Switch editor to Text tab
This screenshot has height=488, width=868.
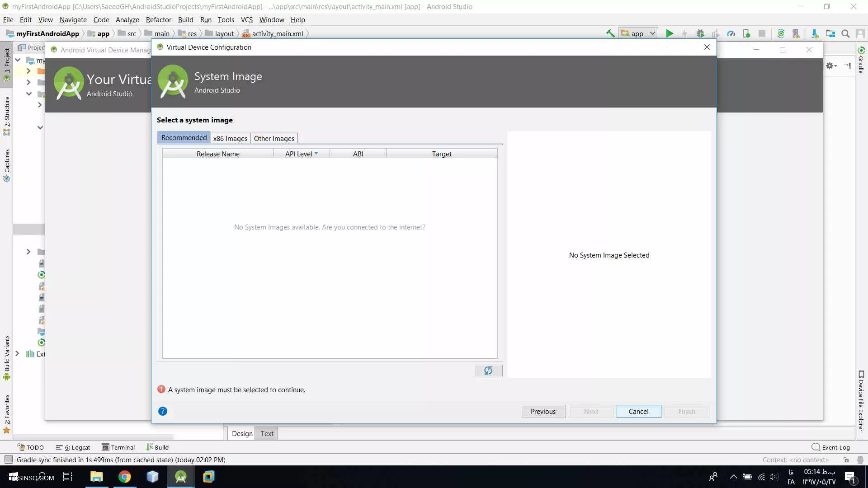(267, 433)
